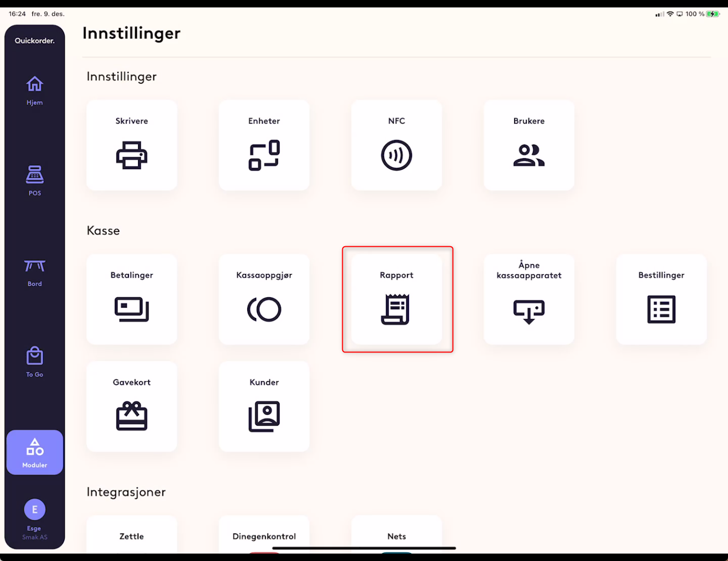Open the Zettle integration tile
Image resolution: width=728 pixels, height=561 pixels.
132,534
